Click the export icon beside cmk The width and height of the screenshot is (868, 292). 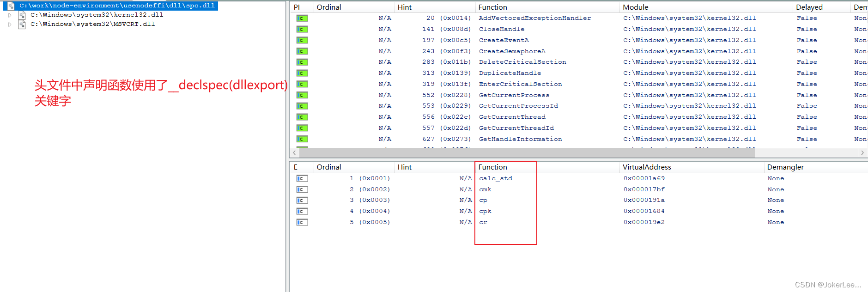(302, 189)
